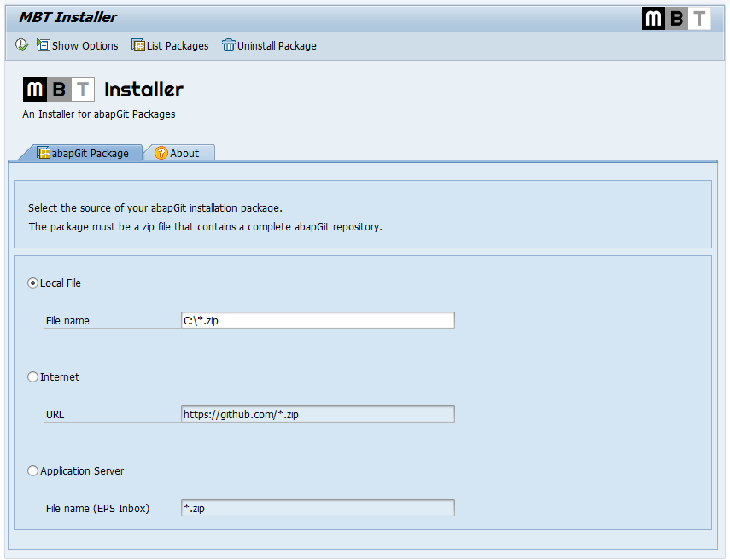This screenshot has height=560, width=730.
Task: Click the Uninstall Package button label
Action: click(277, 45)
